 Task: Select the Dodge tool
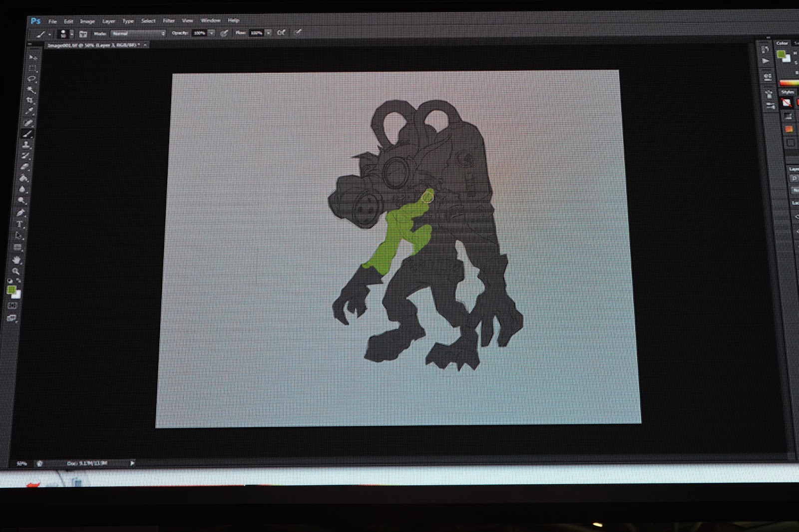point(22,201)
